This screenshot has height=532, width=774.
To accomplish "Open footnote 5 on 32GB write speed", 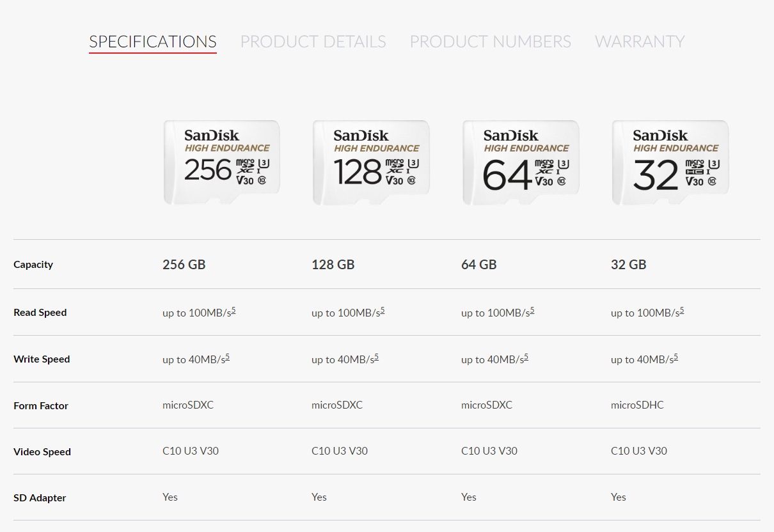I will coord(675,355).
